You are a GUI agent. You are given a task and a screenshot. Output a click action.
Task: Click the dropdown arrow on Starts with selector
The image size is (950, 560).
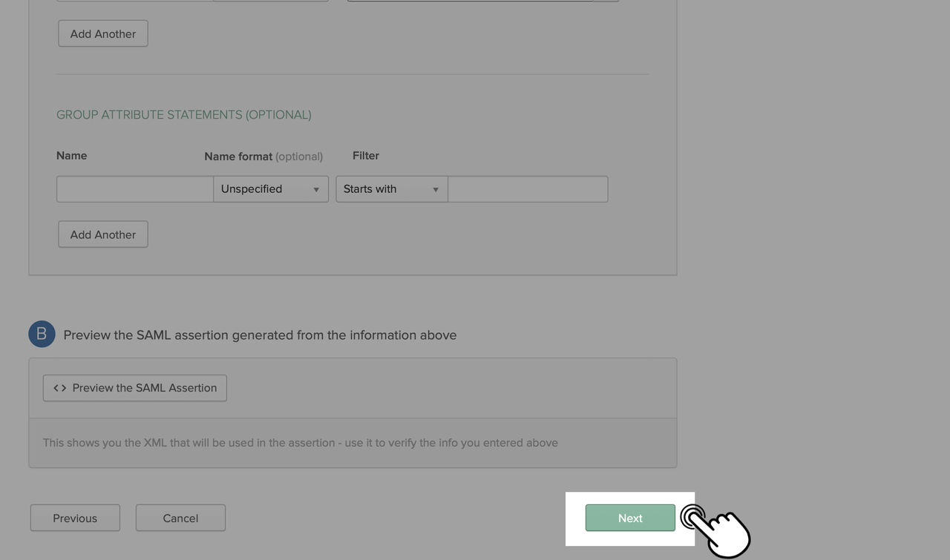click(436, 189)
